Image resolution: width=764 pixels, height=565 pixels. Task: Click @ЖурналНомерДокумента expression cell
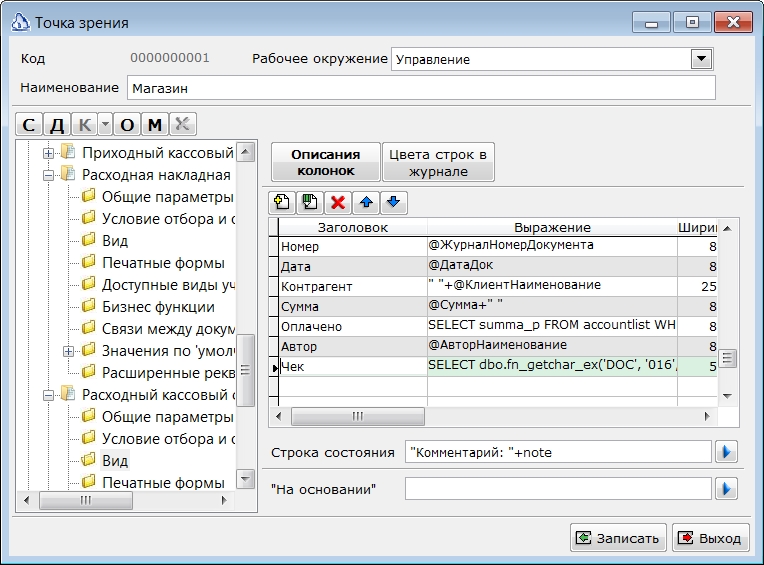click(x=552, y=245)
